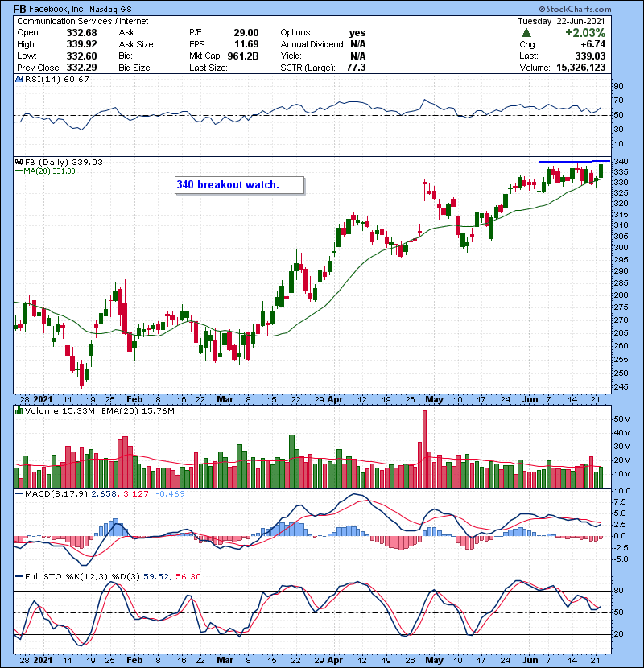Click the 80 level on stochastic scale
The image size is (644, 668).
(x=619, y=591)
